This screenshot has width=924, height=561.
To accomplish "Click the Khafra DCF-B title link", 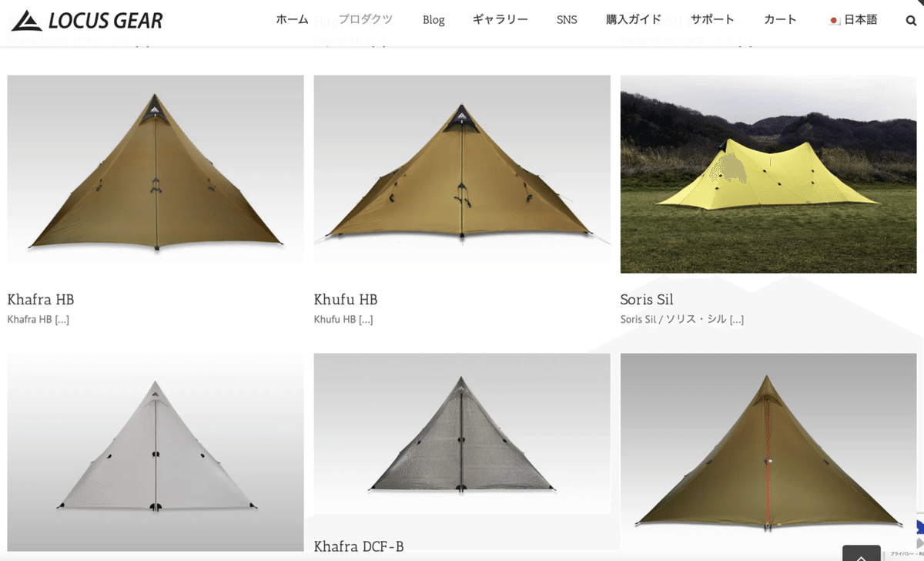I will 359,546.
